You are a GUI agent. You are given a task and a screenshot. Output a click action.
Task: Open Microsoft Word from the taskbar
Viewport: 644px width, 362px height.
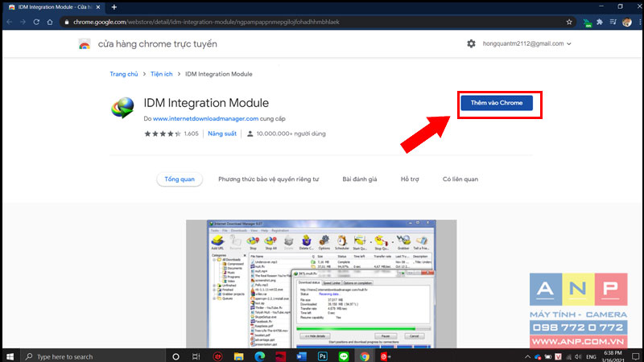pyautogui.click(x=301, y=356)
